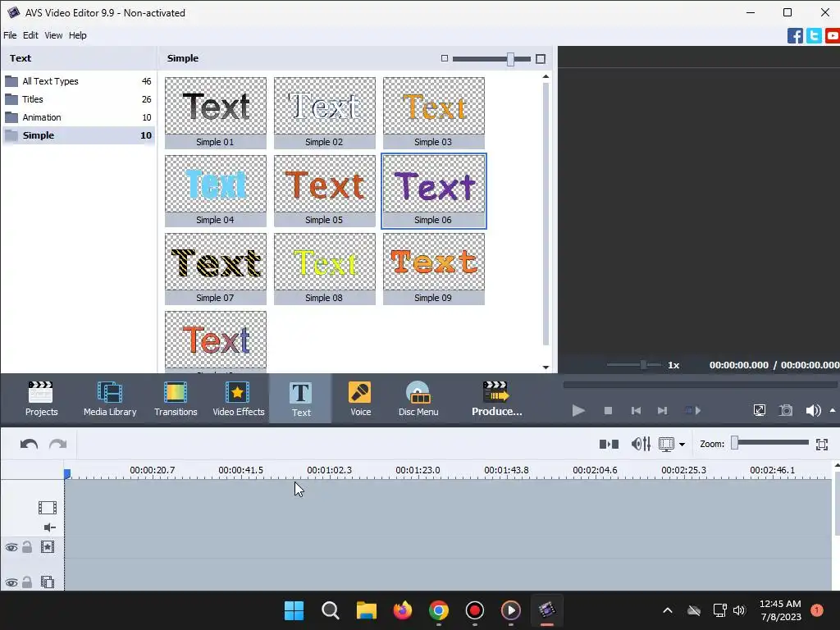Select the Simple 05 text preset
840x630 pixels.
click(x=325, y=190)
